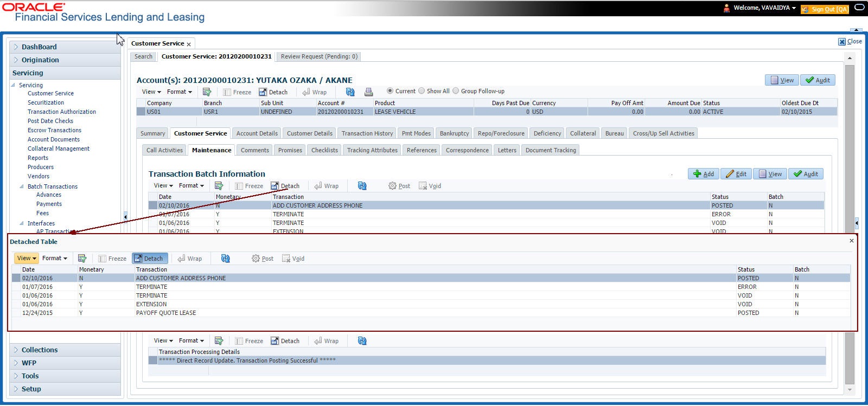Click refresh icon in account toolbar
868x406 pixels.
(350, 92)
